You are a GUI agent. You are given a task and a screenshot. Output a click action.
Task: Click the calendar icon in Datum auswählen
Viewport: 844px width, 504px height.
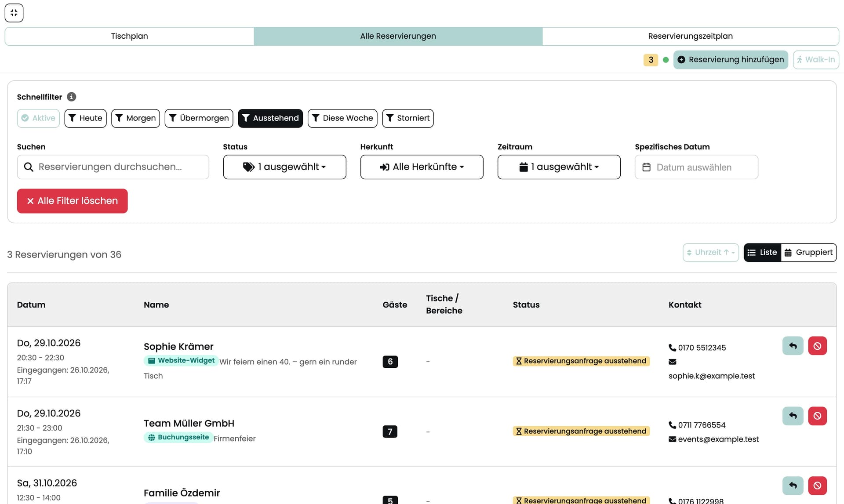646,167
